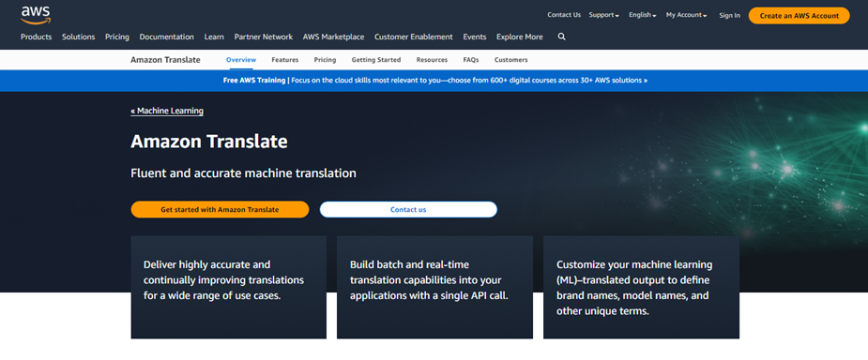
Task: Open the AWS Marketplace menu
Action: (x=333, y=37)
